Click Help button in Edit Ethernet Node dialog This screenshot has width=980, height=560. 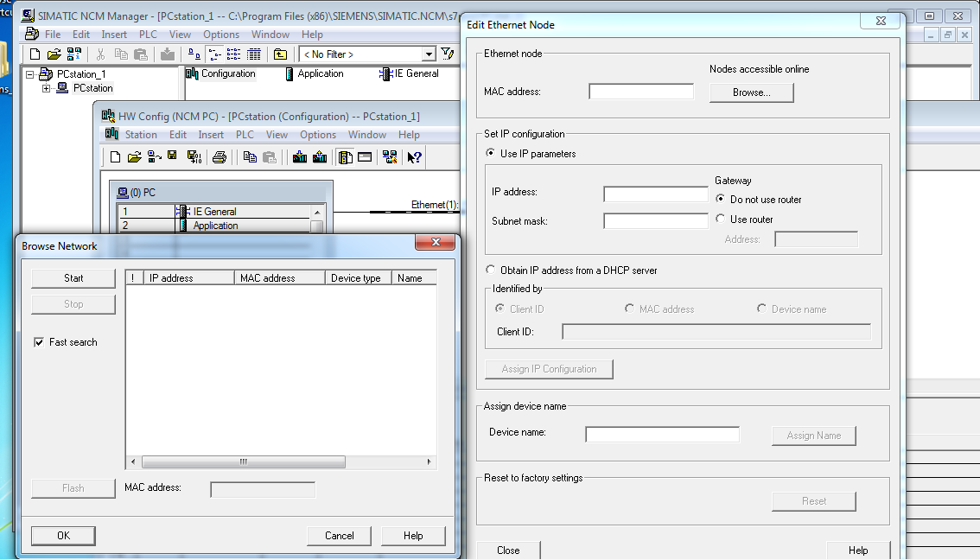coord(858,550)
